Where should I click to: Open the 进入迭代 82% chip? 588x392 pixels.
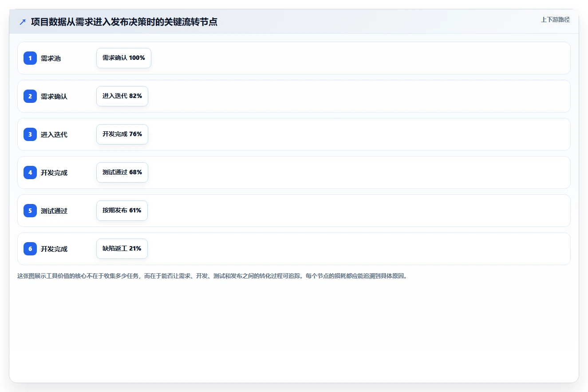pyautogui.click(x=122, y=96)
